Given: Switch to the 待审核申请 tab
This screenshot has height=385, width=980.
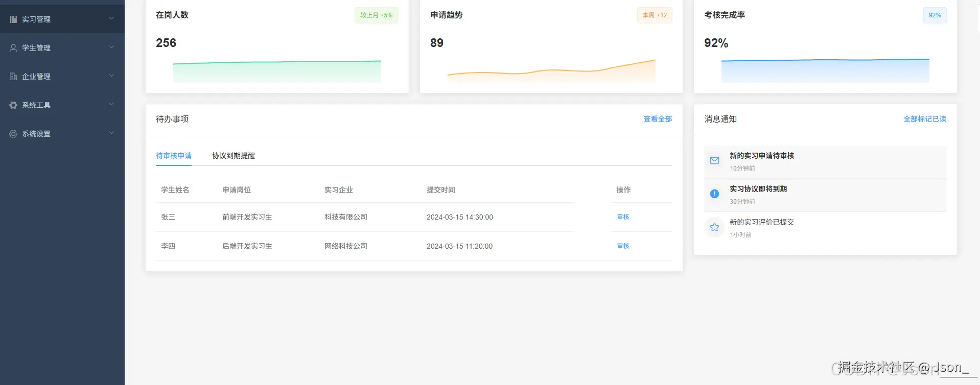Looking at the screenshot, I should [174, 156].
